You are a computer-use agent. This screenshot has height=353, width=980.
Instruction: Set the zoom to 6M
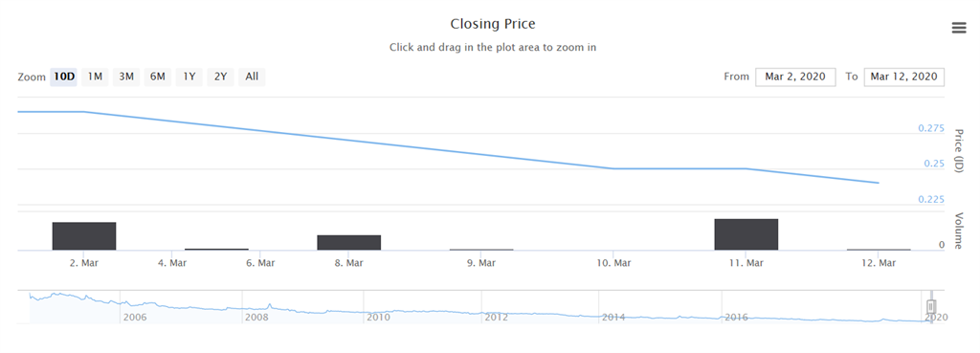tap(158, 77)
